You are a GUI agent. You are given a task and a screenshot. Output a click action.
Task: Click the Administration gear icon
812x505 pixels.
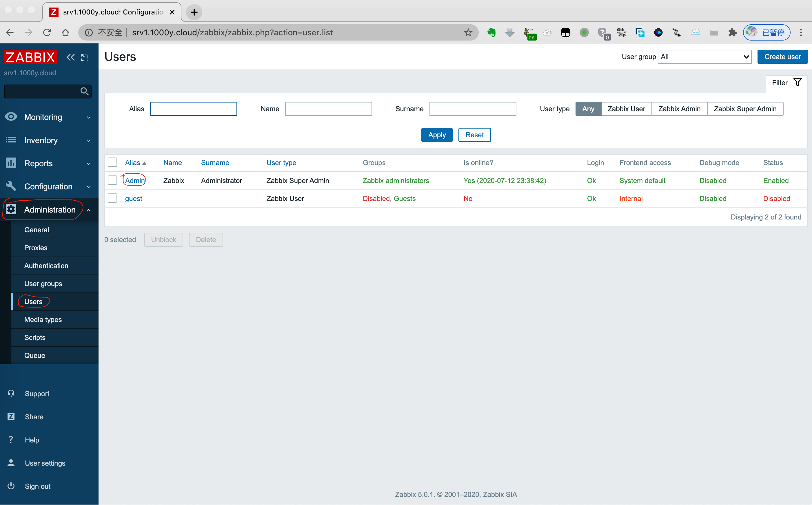11,209
